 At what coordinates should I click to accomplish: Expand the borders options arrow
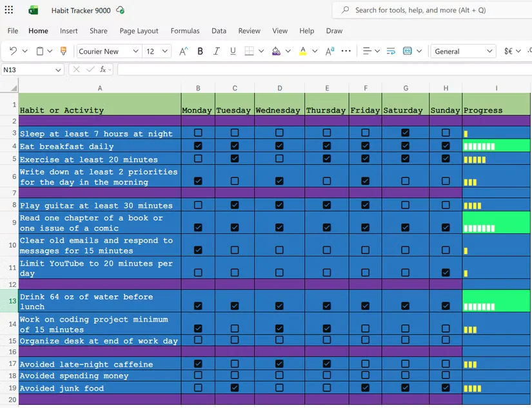click(261, 51)
